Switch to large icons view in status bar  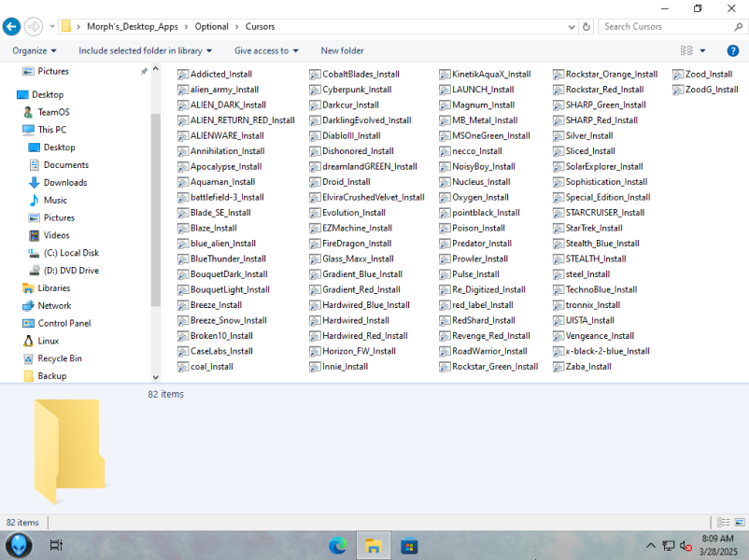click(x=740, y=523)
